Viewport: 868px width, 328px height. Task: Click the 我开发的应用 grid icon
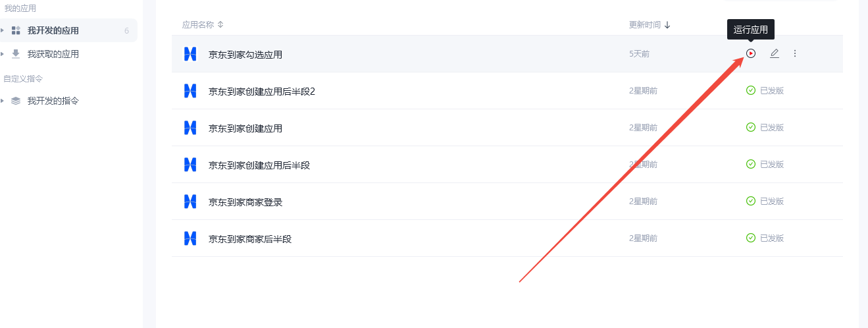[16, 30]
